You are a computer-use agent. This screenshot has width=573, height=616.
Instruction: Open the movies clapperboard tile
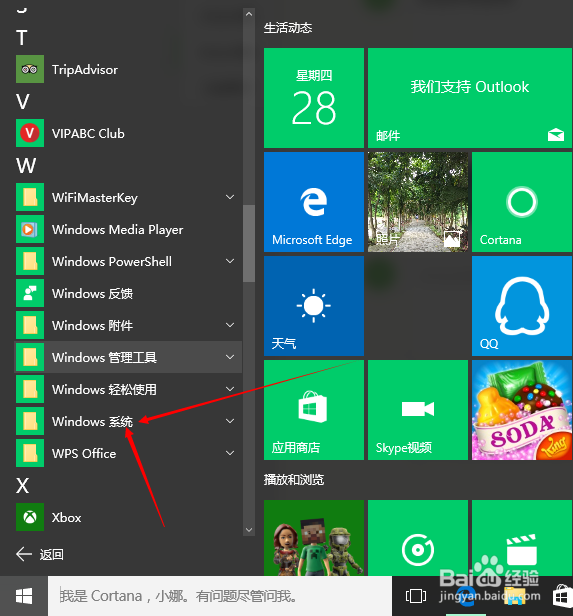[x=522, y=538]
